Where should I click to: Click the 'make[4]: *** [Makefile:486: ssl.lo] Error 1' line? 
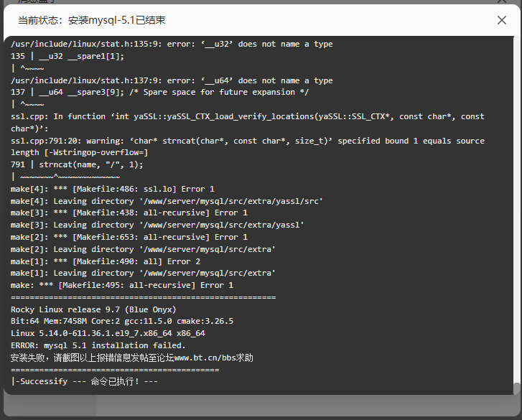[x=112, y=189]
